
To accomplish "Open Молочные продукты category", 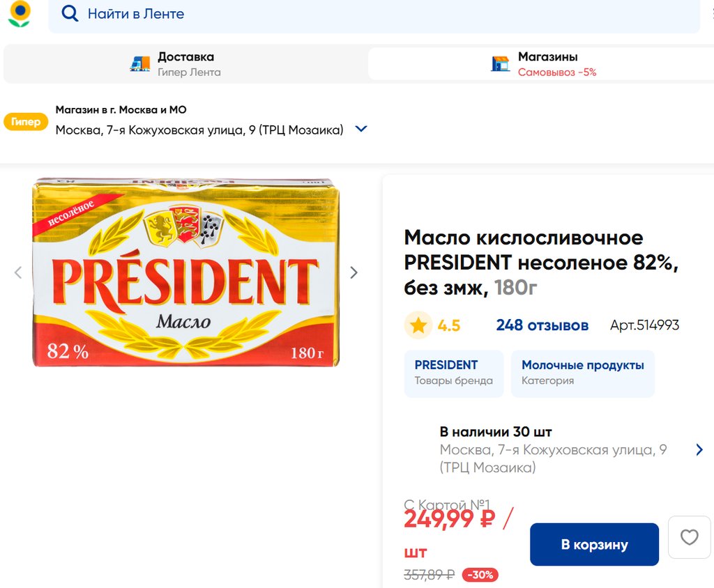I will 582,373.
